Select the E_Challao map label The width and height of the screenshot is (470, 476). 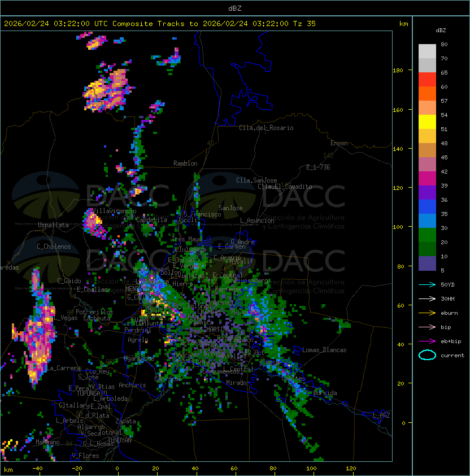click(93, 289)
